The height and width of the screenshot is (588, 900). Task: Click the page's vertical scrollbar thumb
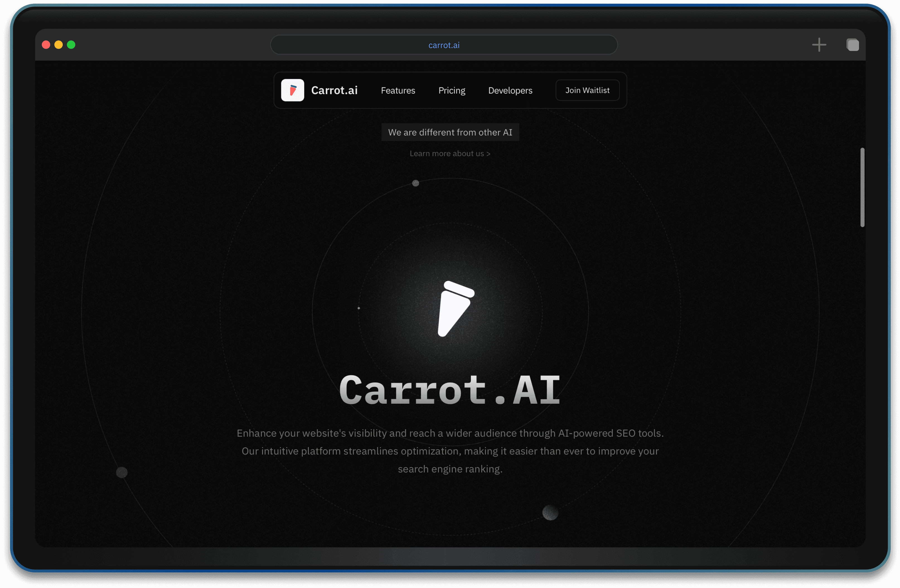coord(862,187)
